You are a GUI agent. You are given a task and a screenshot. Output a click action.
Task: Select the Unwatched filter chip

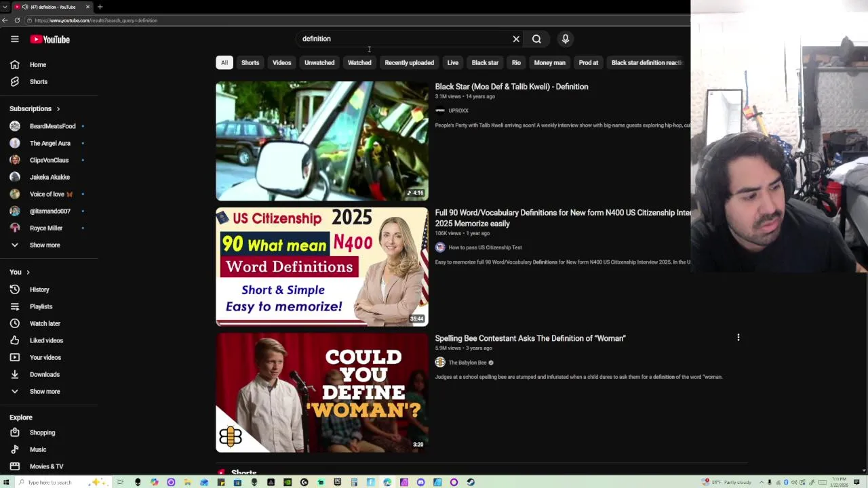coord(319,62)
